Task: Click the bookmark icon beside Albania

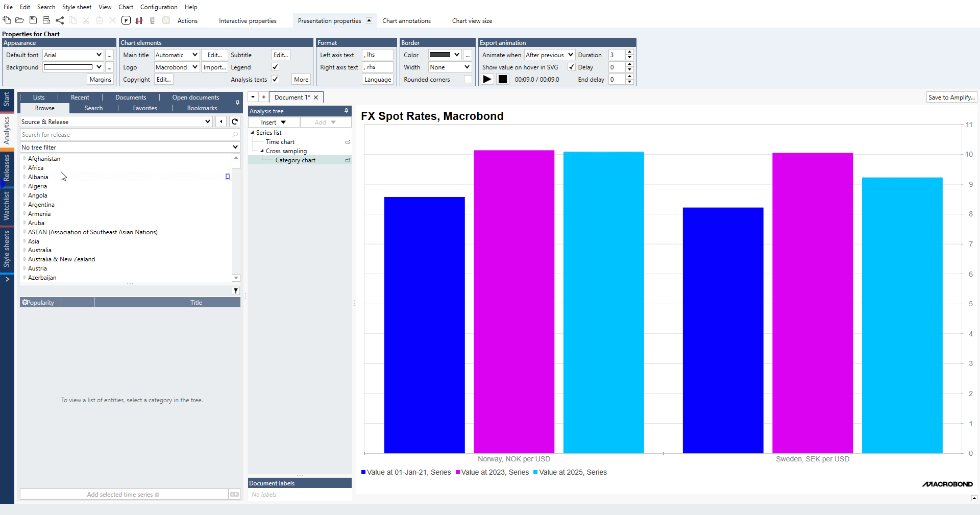Action: 228,177
